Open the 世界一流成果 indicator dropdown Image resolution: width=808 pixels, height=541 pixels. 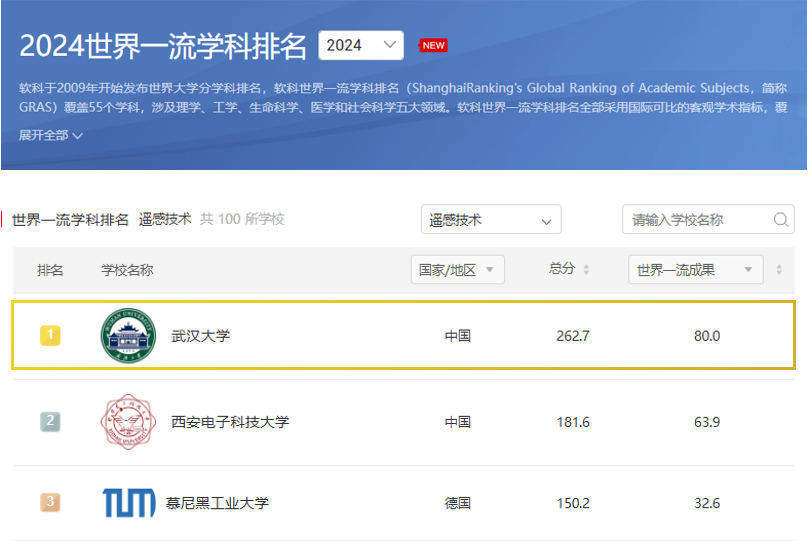pyautogui.click(x=696, y=269)
